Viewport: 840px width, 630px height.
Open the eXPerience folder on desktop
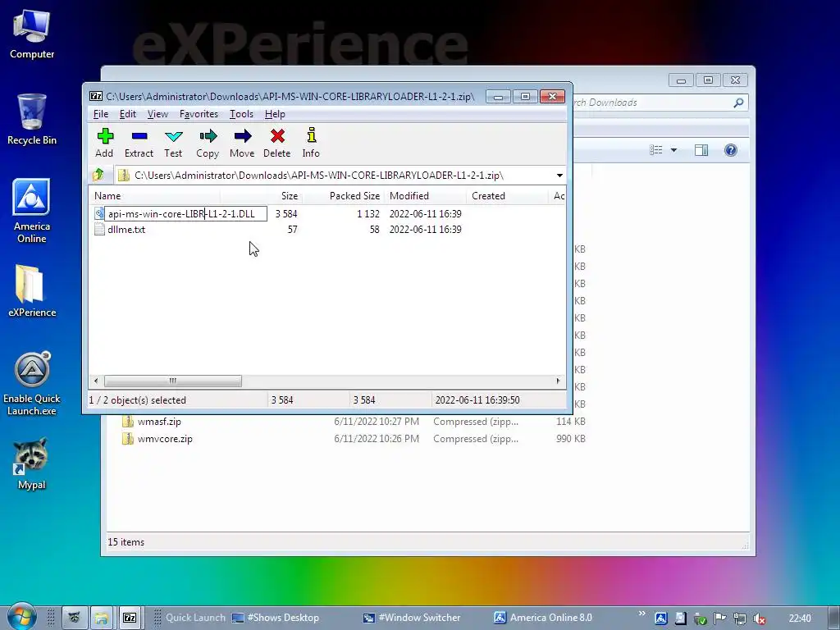point(32,291)
